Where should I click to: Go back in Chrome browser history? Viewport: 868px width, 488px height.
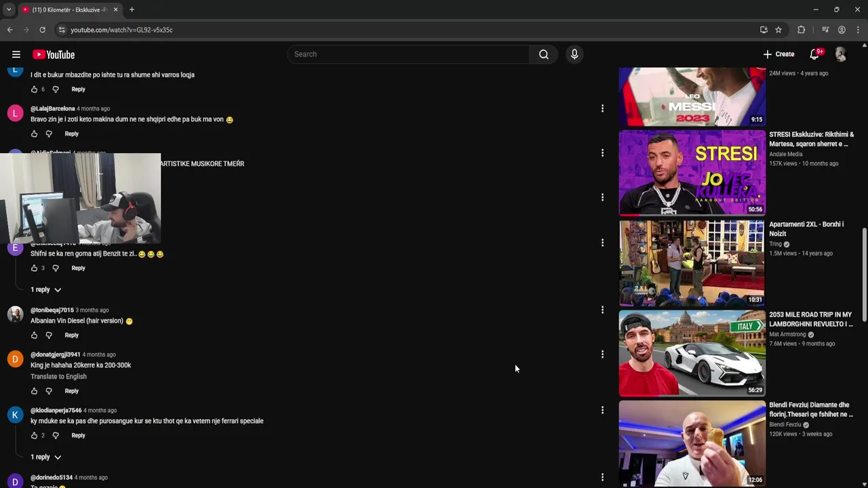pos(9,30)
